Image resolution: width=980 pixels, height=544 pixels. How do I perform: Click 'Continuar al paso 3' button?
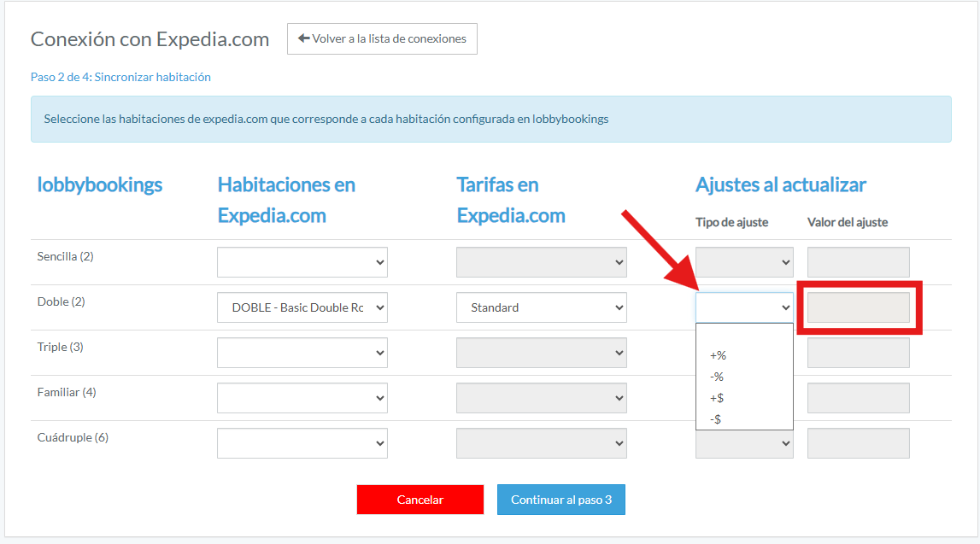click(x=560, y=500)
